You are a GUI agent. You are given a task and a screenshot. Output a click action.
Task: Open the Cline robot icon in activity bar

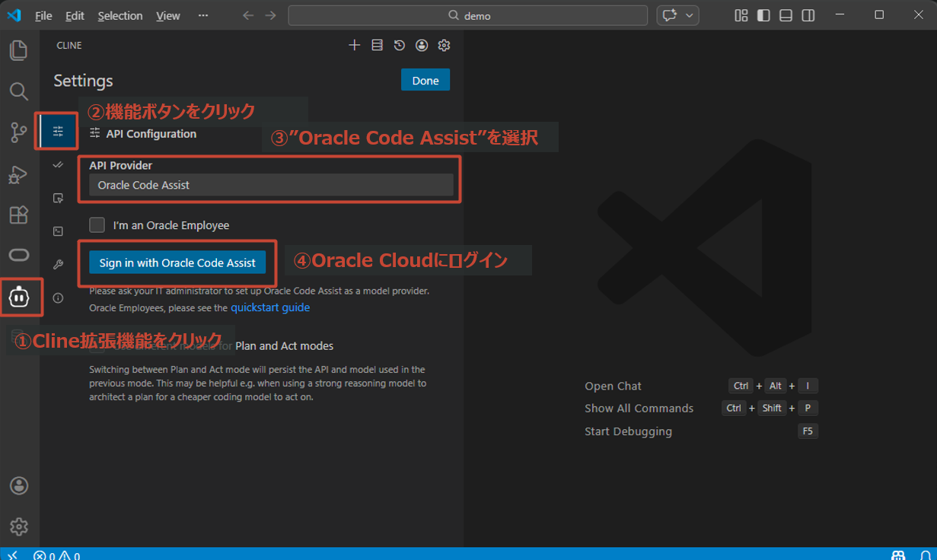click(x=19, y=297)
